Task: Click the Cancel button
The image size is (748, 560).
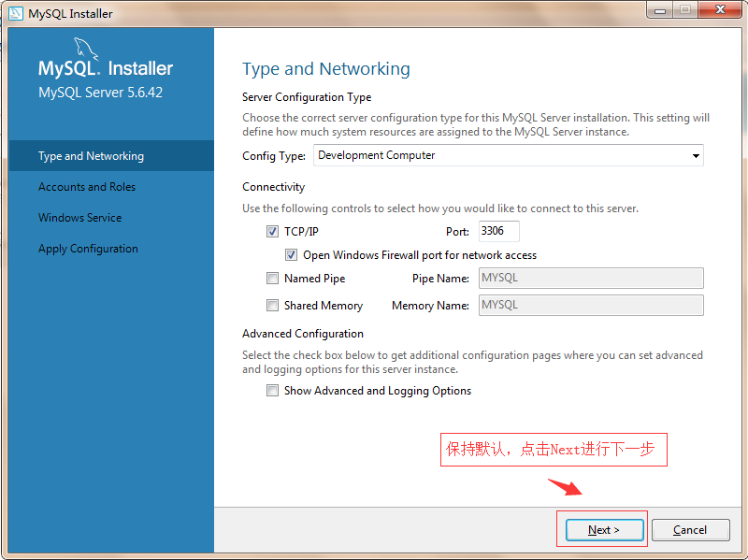Action: (x=690, y=530)
